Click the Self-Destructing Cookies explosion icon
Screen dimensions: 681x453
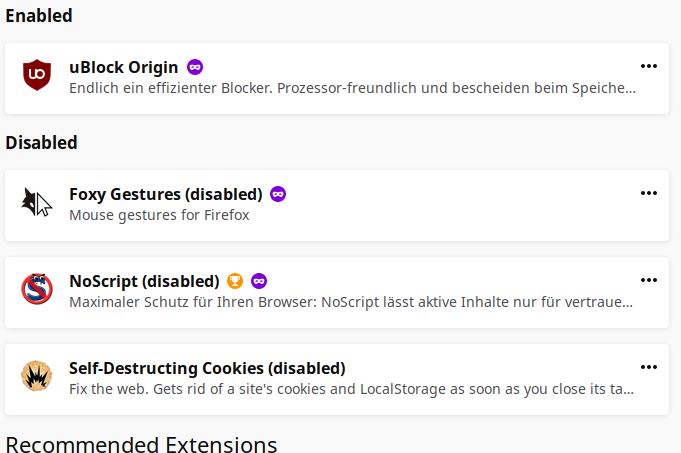pos(37,376)
